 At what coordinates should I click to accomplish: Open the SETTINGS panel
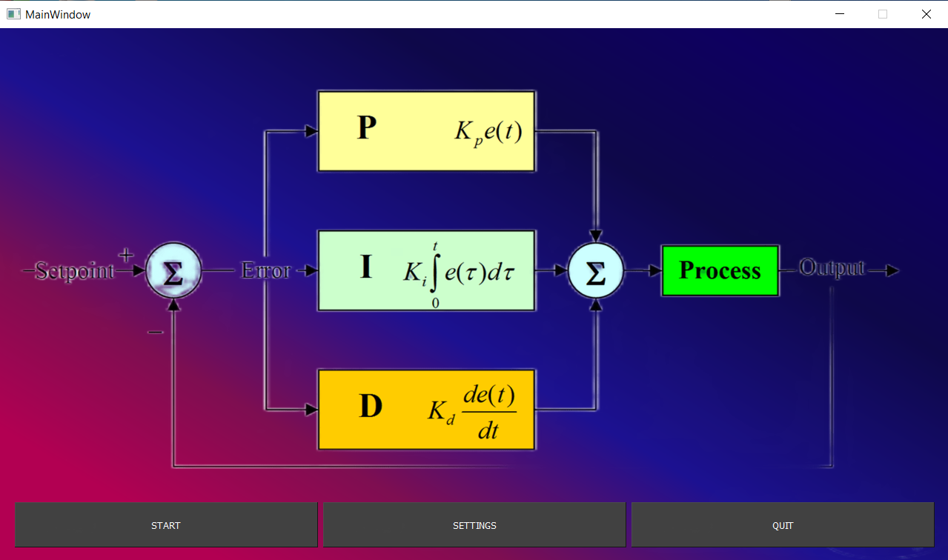coord(474,524)
